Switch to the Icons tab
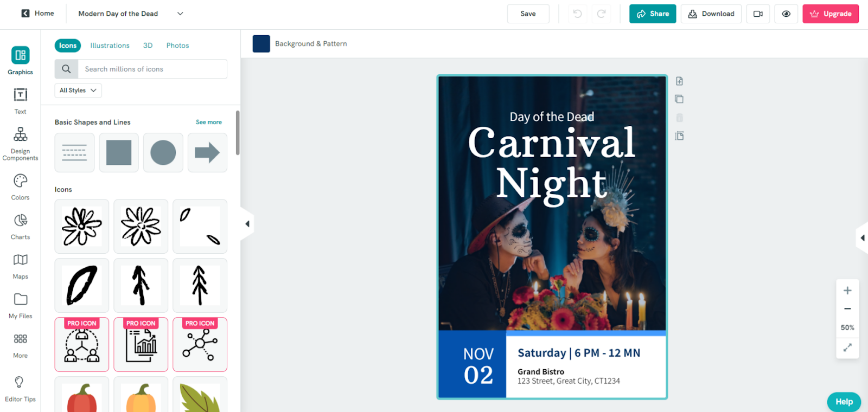 point(68,46)
